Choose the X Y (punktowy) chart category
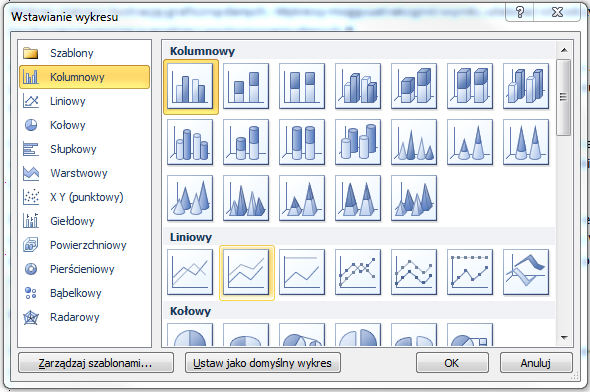 coord(84,197)
